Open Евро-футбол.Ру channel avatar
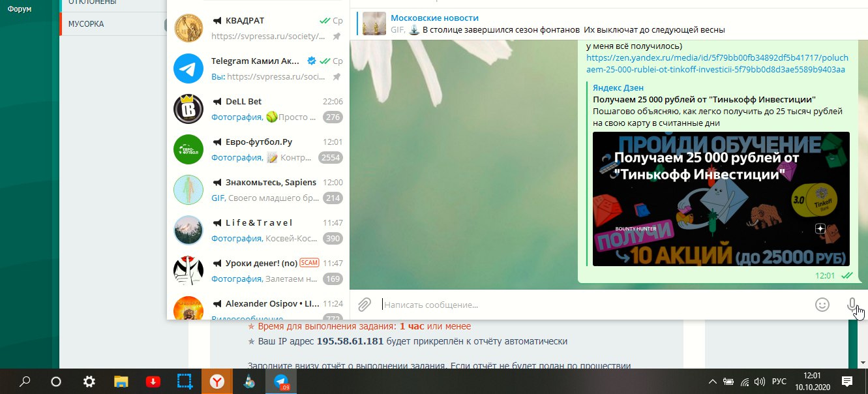This screenshot has height=394, width=868. point(188,149)
